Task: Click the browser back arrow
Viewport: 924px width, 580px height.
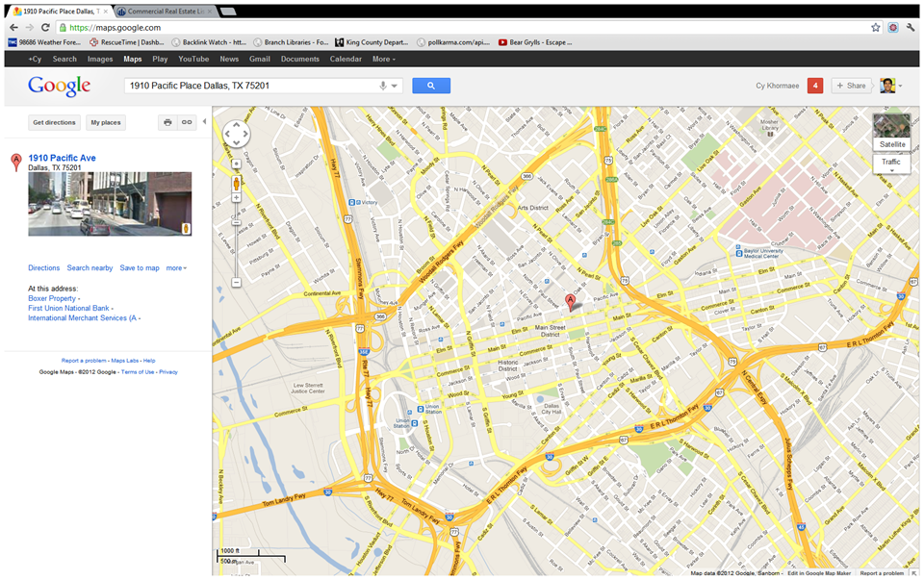Action: (x=13, y=28)
